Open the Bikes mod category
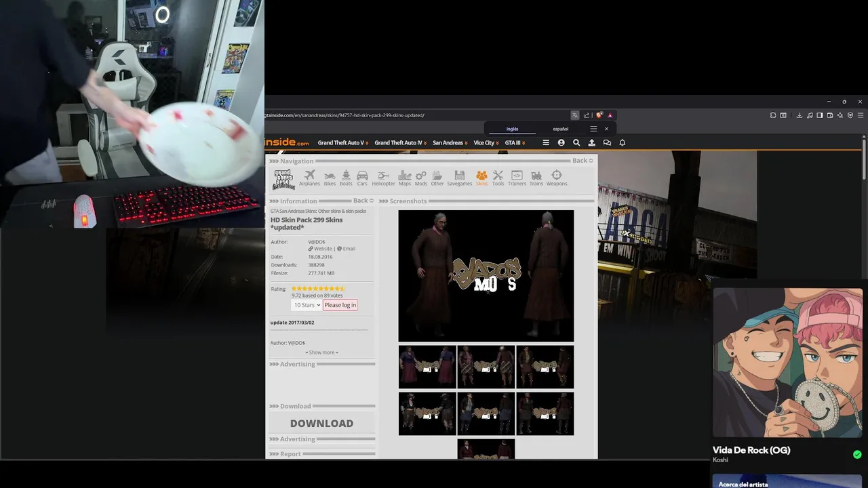 (330, 178)
